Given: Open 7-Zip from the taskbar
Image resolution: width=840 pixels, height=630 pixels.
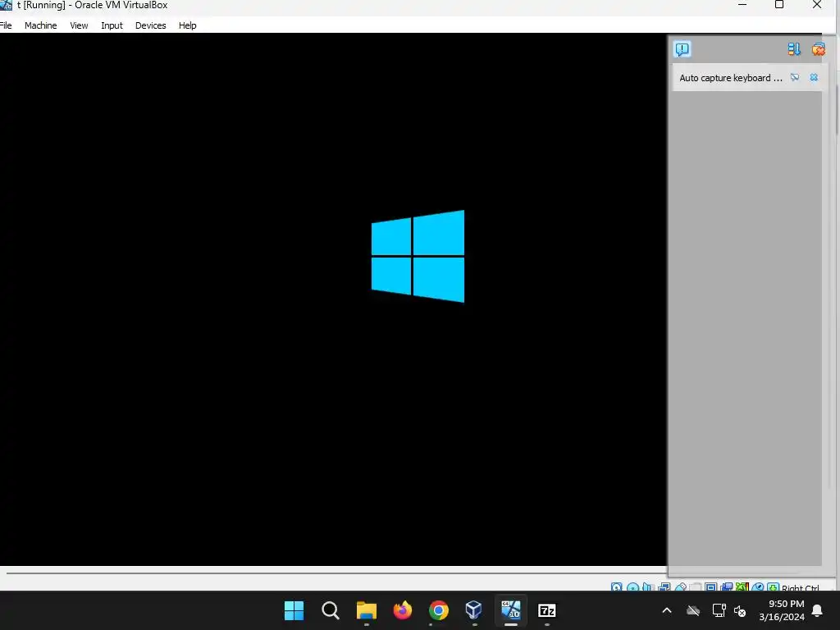Looking at the screenshot, I should pyautogui.click(x=546, y=610).
